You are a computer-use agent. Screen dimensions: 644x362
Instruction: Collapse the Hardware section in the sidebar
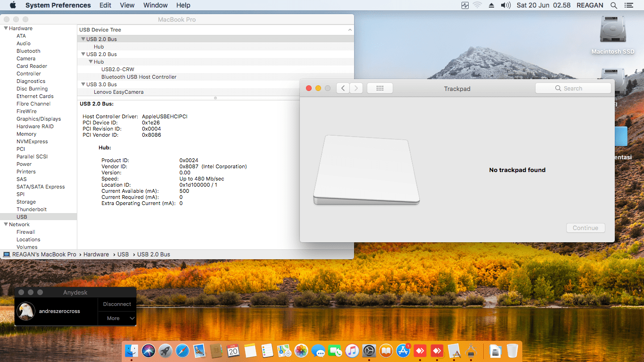point(6,28)
